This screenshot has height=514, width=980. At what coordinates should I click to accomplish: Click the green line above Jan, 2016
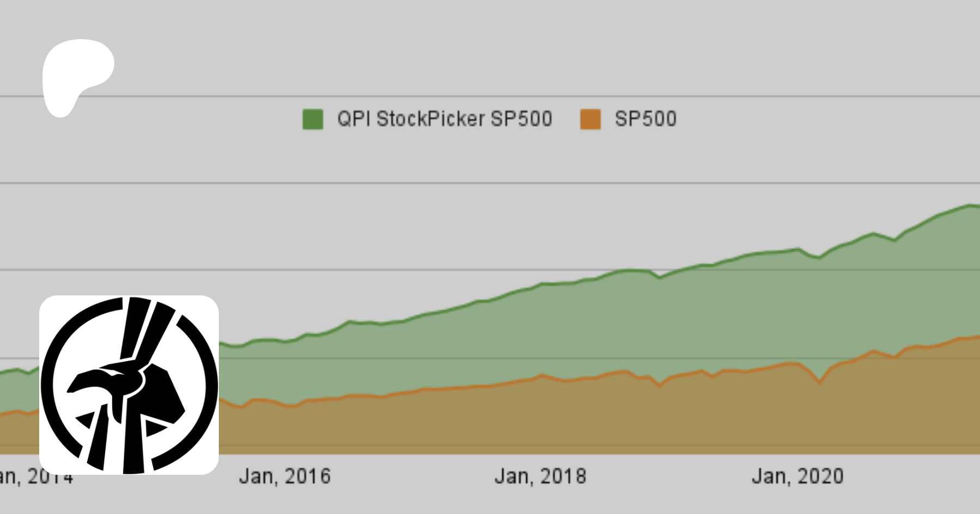[x=285, y=342]
